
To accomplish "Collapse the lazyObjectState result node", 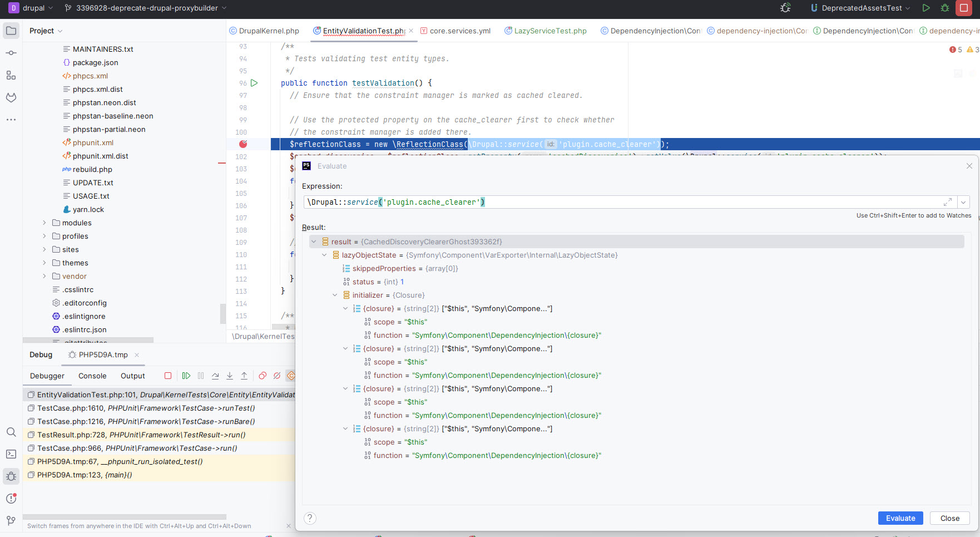I will click(324, 255).
